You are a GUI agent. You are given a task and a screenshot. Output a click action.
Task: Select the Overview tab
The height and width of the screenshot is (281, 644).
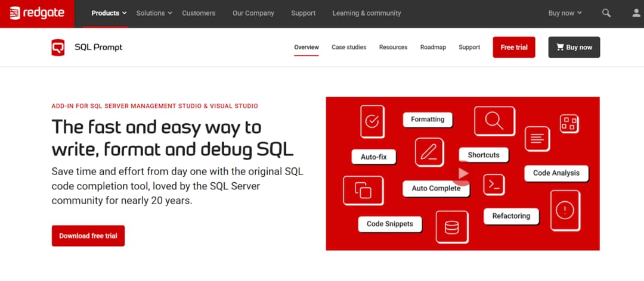(306, 47)
